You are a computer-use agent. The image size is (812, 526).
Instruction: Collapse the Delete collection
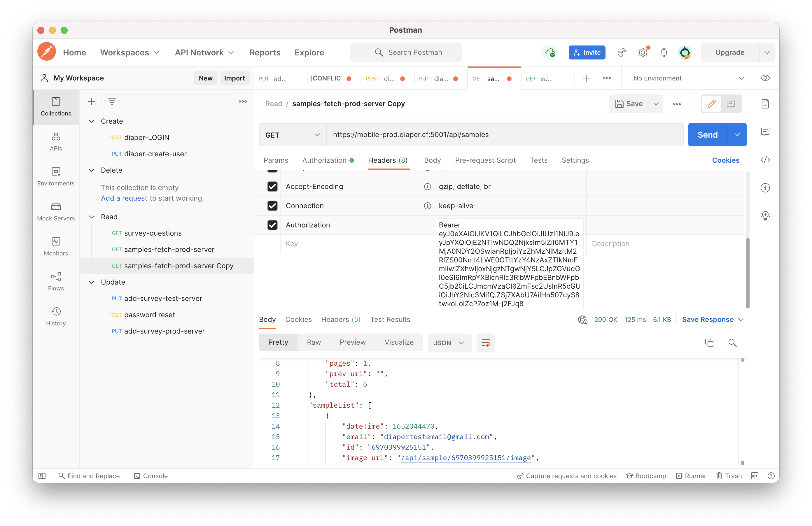(x=91, y=170)
